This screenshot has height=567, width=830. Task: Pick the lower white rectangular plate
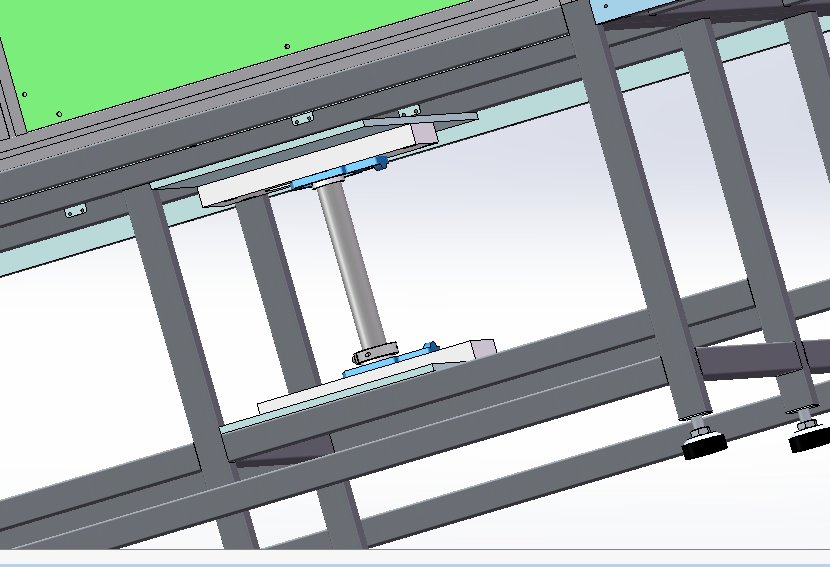coord(377,376)
